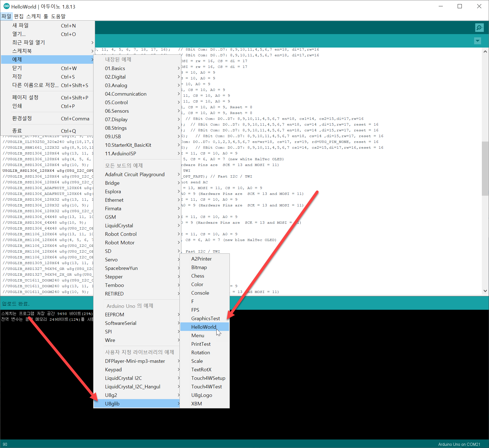Expand LiquidCrystal examples

click(x=137, y=226)
